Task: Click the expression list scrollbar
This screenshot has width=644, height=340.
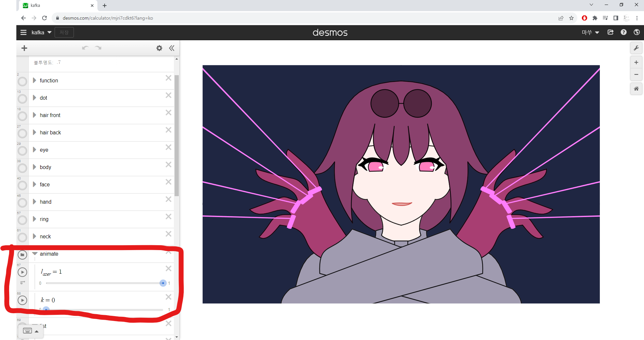Action: [177, 136]
